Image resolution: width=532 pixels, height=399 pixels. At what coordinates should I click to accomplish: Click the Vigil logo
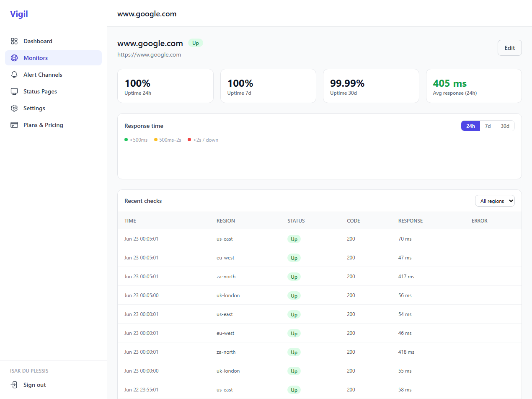click(x=19, y=14)
